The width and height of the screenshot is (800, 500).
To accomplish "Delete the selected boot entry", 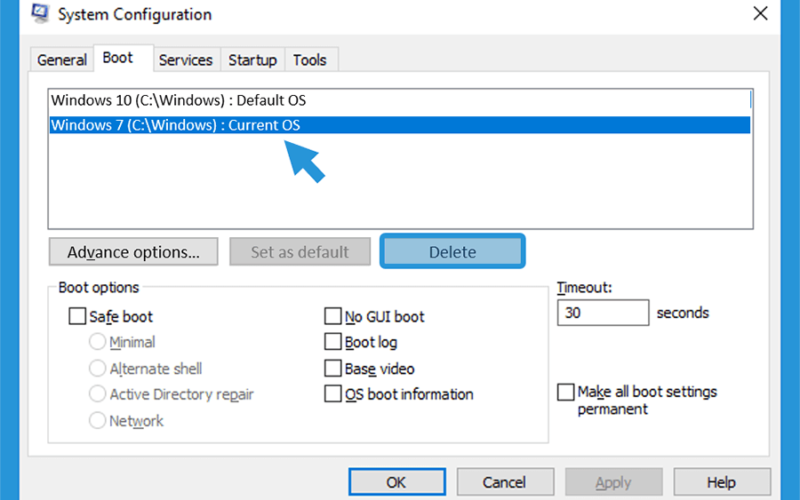I will [453, 252].
